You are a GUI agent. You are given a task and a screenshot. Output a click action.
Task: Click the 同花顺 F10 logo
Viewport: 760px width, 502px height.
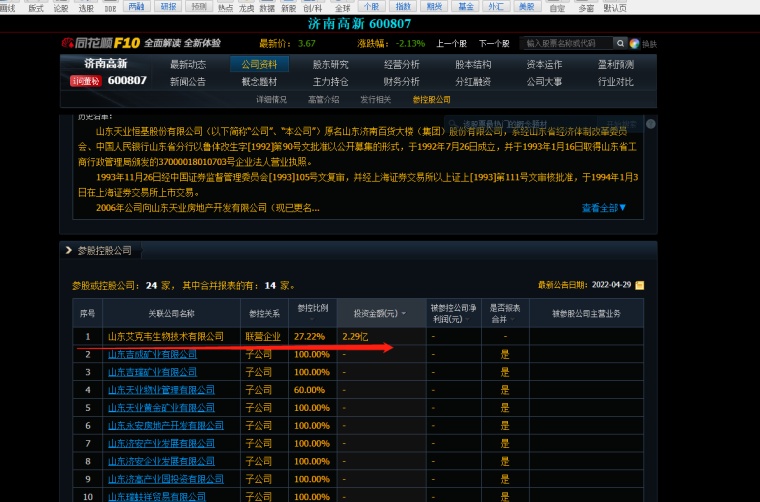(x=101, y=43)
